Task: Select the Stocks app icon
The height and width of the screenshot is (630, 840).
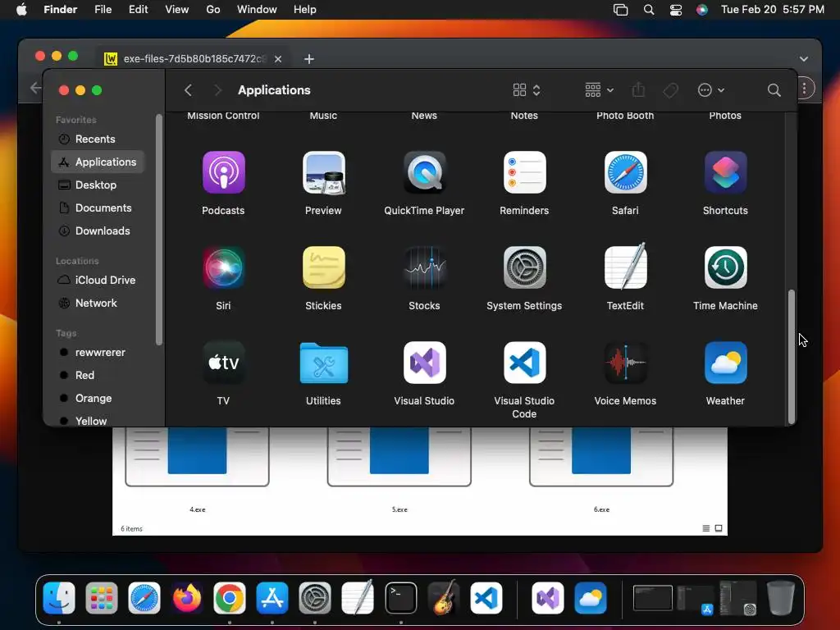Action: coord(424,267)
